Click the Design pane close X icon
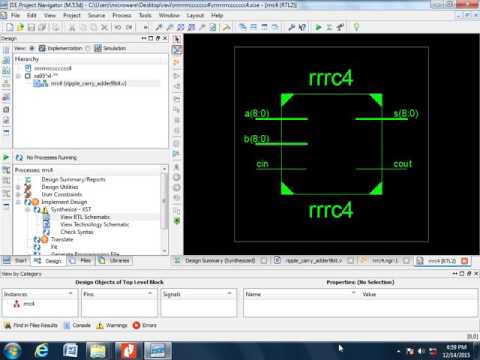This screenshot has height=360, width=480. 165,38
